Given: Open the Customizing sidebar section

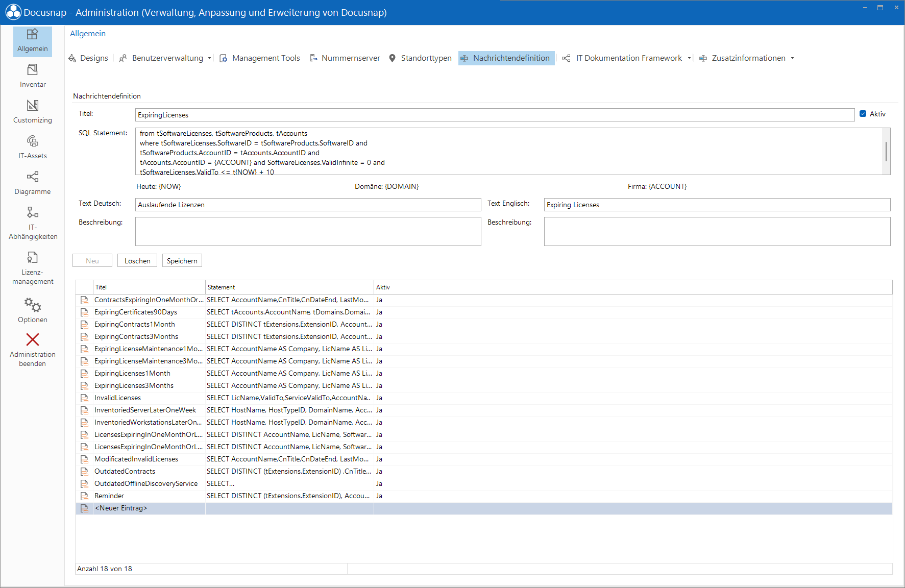Looking at the screenshot, I should click(x=33, y=111).
